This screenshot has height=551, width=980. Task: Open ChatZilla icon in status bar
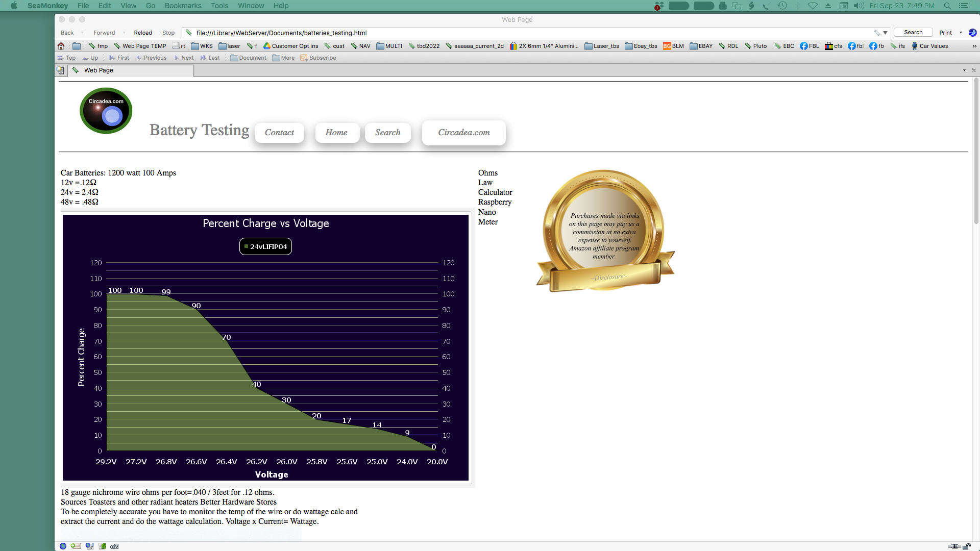tap(115, 546)
